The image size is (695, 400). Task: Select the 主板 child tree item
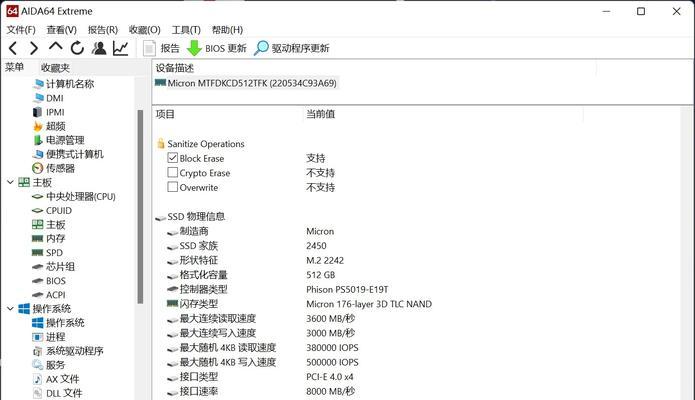pos(55,225)
